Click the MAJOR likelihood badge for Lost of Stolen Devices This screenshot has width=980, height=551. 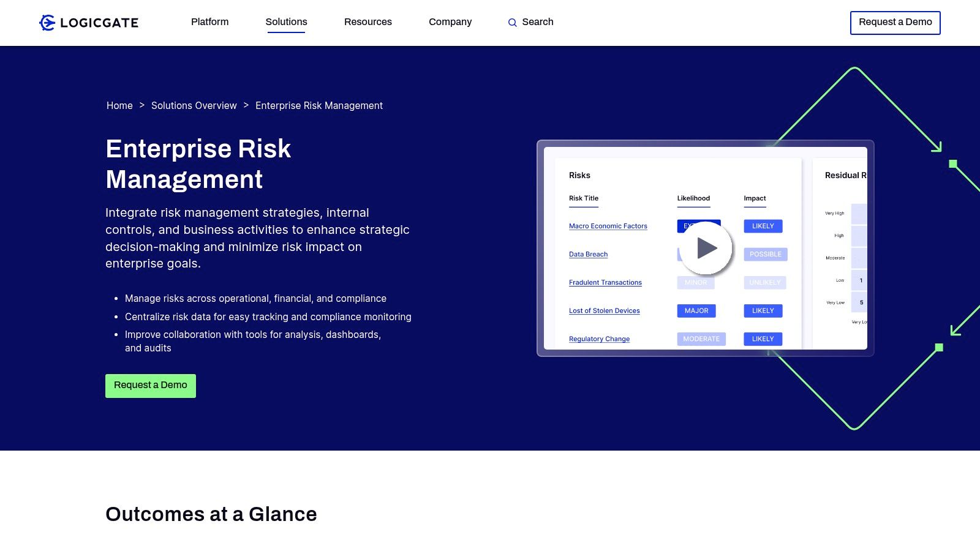[696, 310]
